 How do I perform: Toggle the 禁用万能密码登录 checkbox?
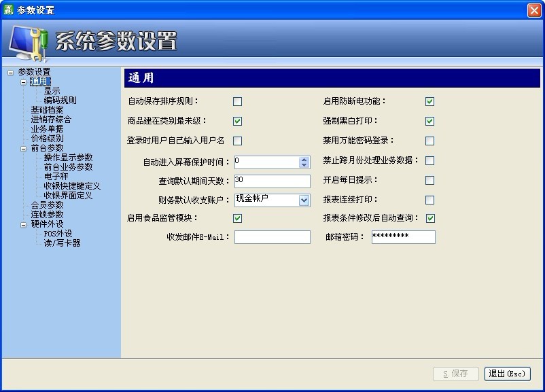(x=429, y=141)
